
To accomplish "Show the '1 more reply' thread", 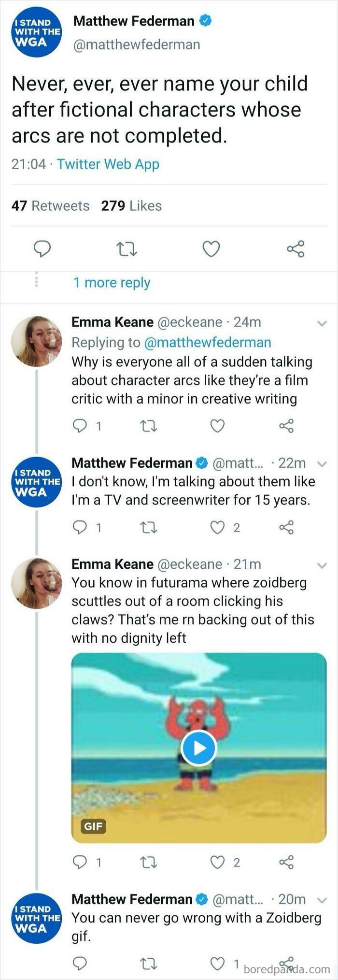I will (112, 283).
